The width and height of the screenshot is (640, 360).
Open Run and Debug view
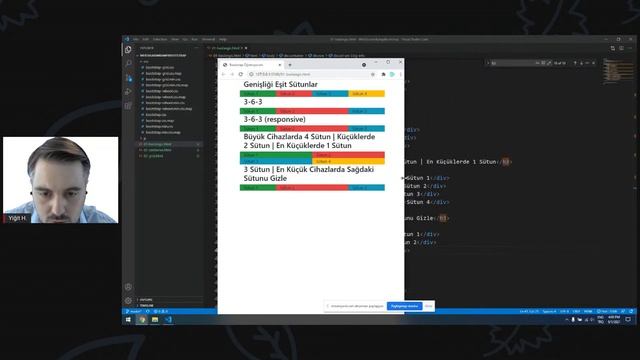point(128,92)
